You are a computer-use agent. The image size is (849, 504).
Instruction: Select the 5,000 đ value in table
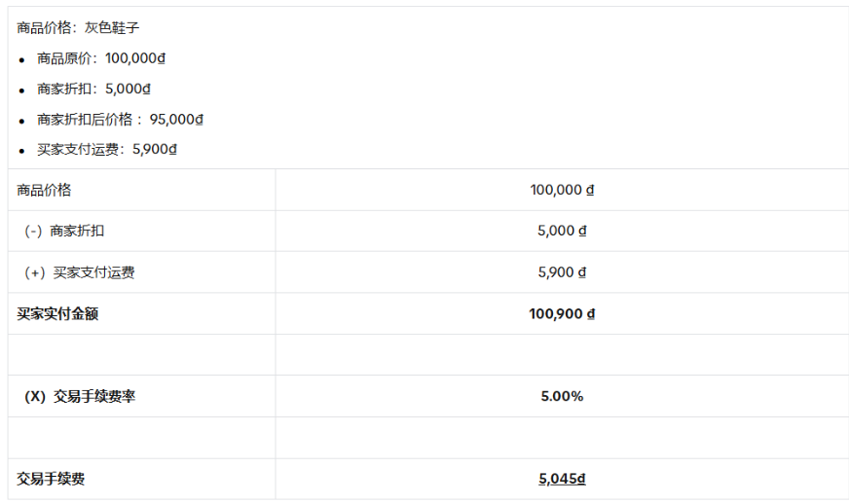pos(562,232)
